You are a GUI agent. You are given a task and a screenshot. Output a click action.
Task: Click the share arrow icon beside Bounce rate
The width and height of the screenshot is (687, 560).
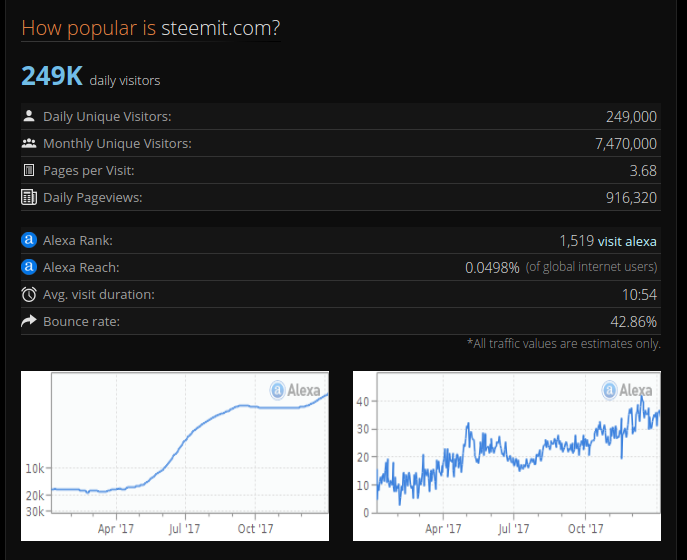[29, 321]
